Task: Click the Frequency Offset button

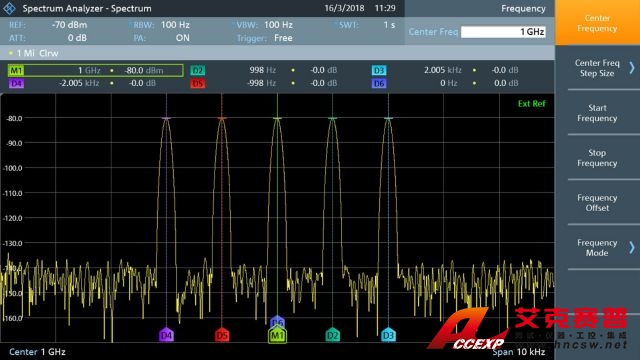Action: tap(598, 203)
